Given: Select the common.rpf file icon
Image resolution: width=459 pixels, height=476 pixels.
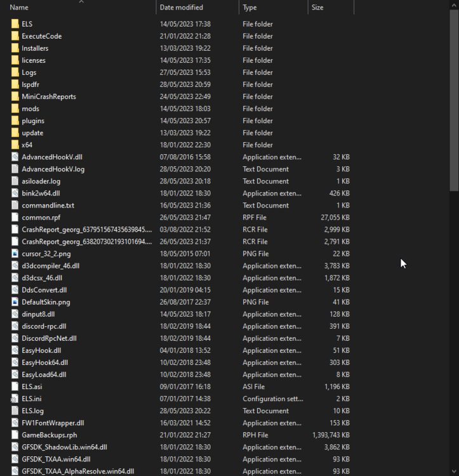Looking at the screenshot, I should click(x=15, y=217).
